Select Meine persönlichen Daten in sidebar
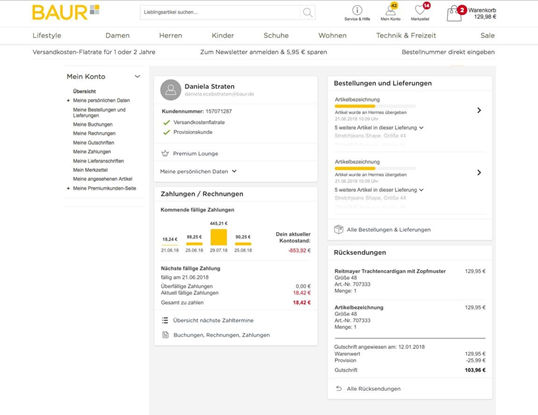The image size is (538, 415). (101, 100)
